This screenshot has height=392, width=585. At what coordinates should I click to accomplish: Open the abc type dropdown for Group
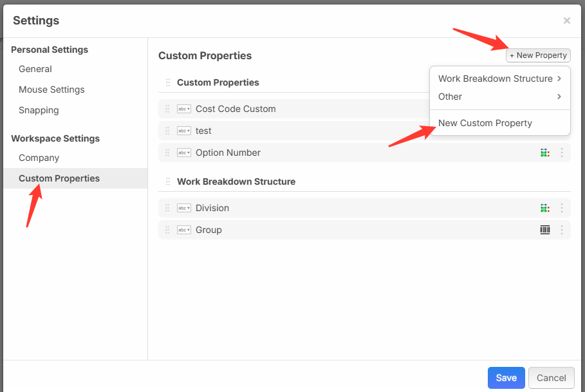184,230
